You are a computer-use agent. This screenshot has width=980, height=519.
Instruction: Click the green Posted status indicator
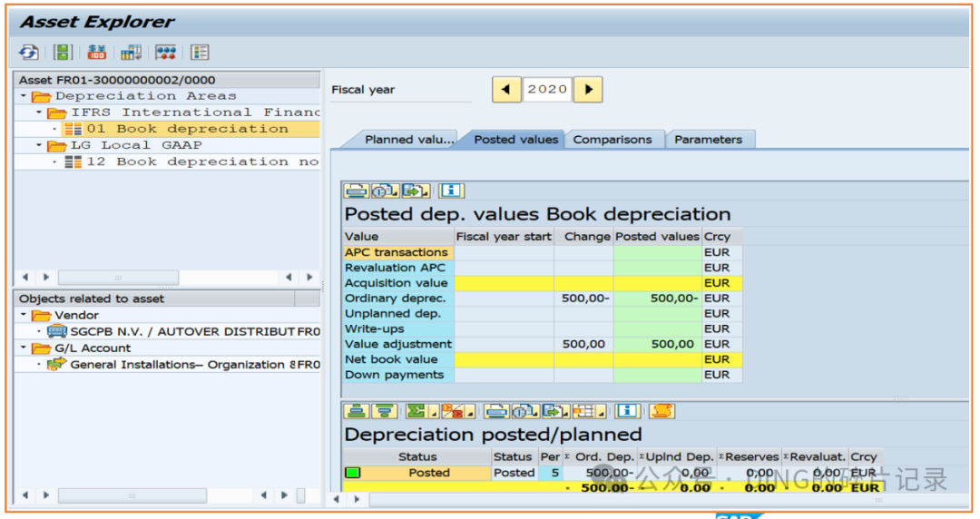[x=352, y=473]
